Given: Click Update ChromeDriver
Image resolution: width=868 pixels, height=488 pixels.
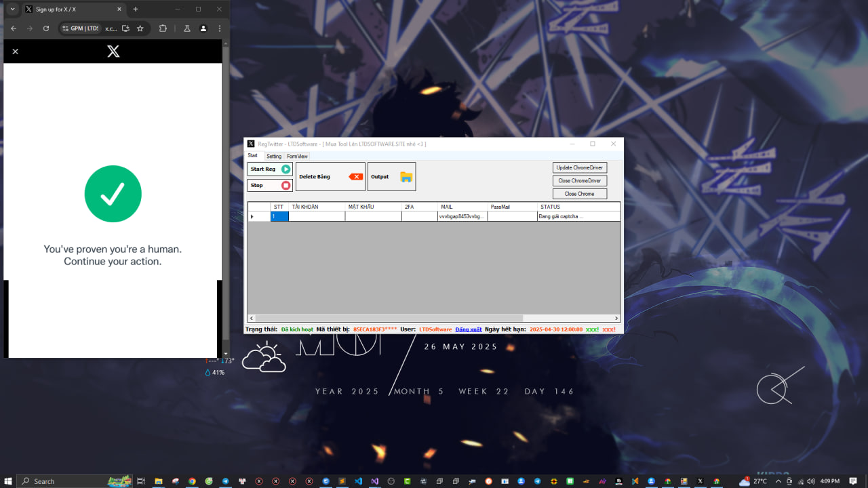Looking at the screenshot, I should click(x=580, y=167).
